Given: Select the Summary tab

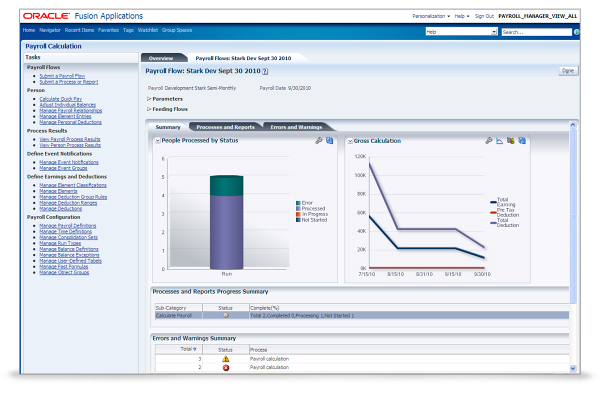Looking at the screenshot, I should click(x=168, y=127).
